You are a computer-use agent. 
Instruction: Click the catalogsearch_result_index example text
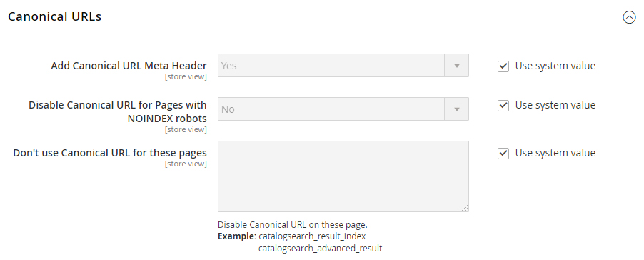click(x=312, y=236)
